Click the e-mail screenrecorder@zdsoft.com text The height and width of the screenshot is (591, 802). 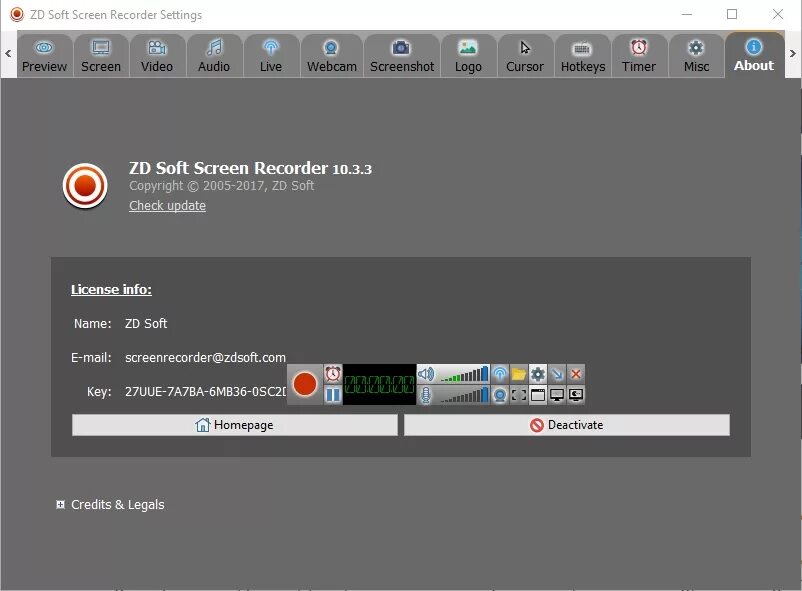coord(205,357)
